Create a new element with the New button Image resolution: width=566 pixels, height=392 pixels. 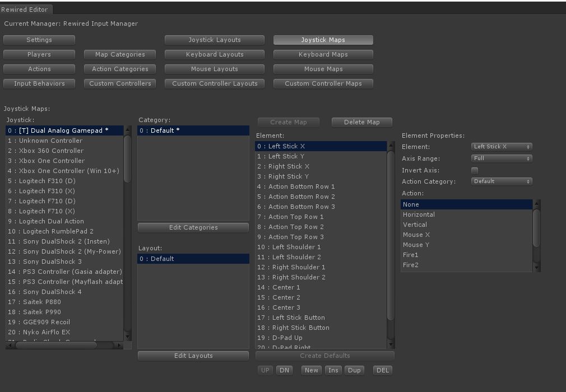pyautogui.click(x=311, y=370)
